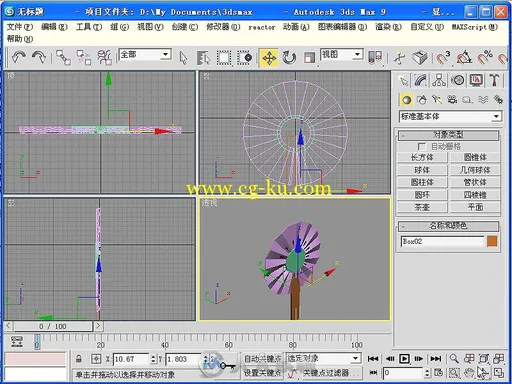Click the Play Animation button

click(x=404, y=359)
